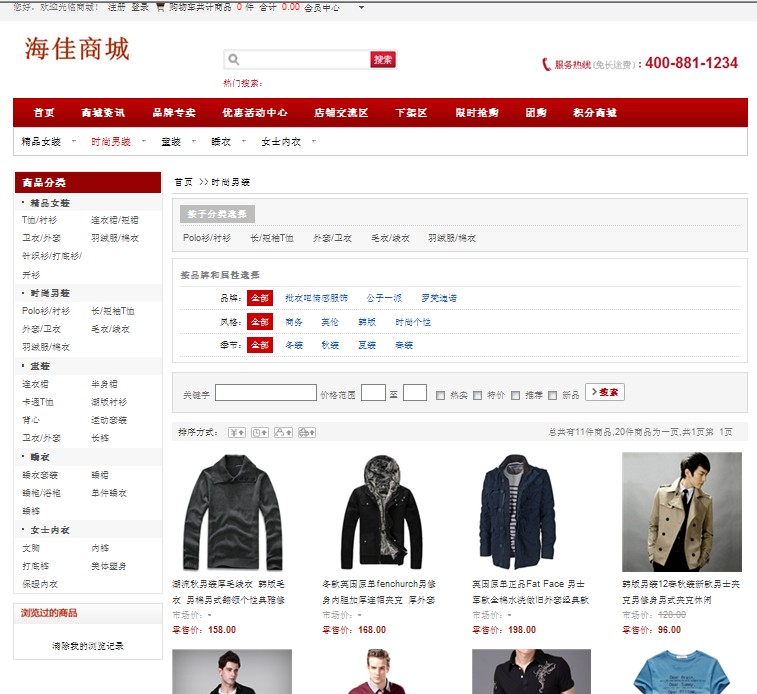Viewport: 757px width, 694px height.
Task: Expand the 会员中心 dropdown arrow
Action: click(361, 8)
